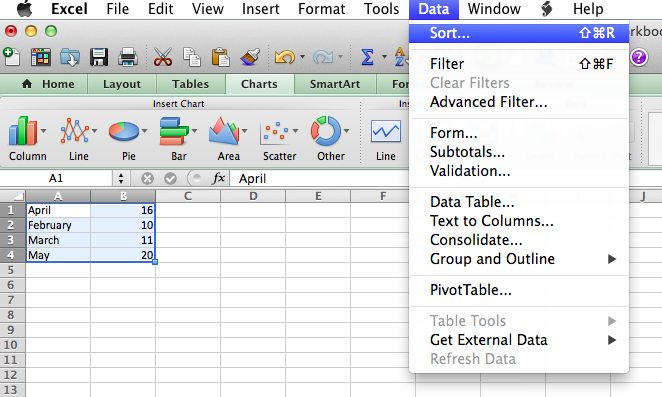Open the script menu icon in menu bar

pos(546,9)
